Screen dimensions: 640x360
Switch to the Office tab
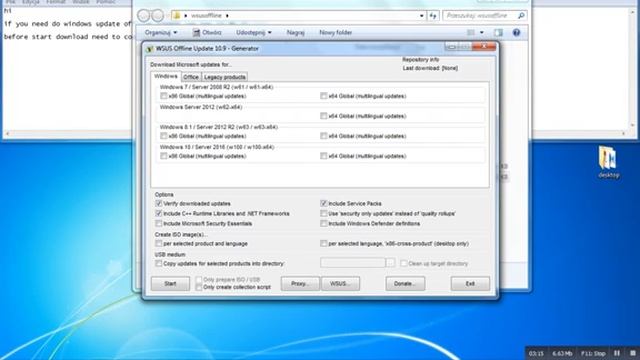191,77
